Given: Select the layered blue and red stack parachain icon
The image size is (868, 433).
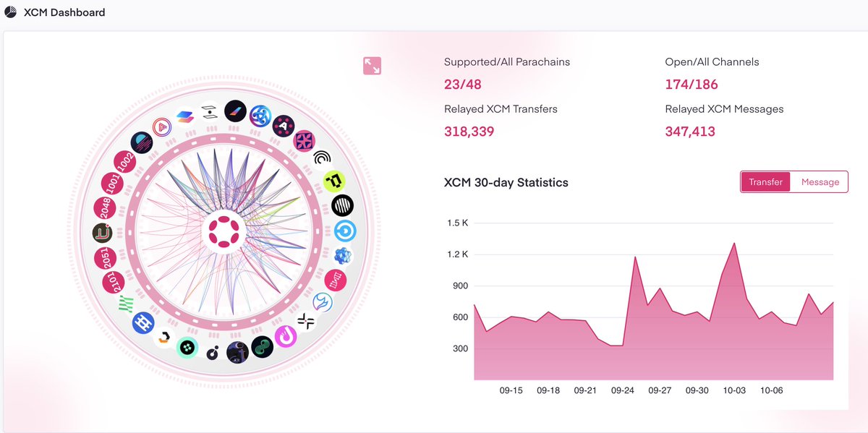Looking at the screenshot, I should tap(186, 118).
